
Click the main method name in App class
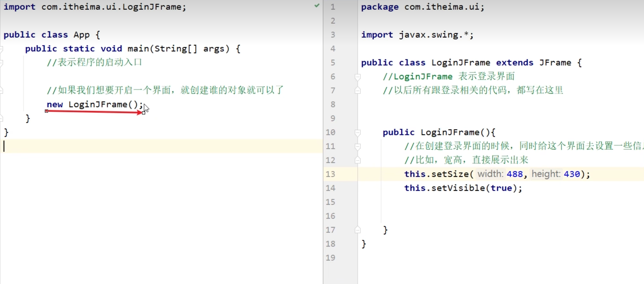tap(138, 49)
